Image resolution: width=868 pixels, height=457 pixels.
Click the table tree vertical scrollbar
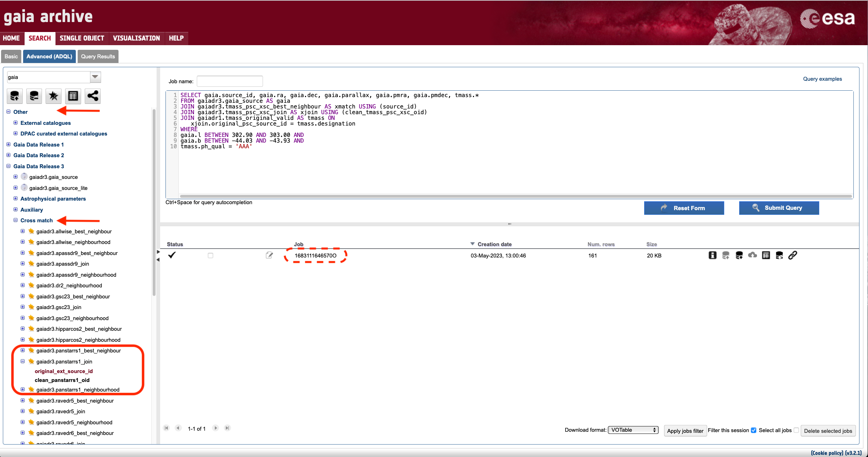(x=154, y=203)
